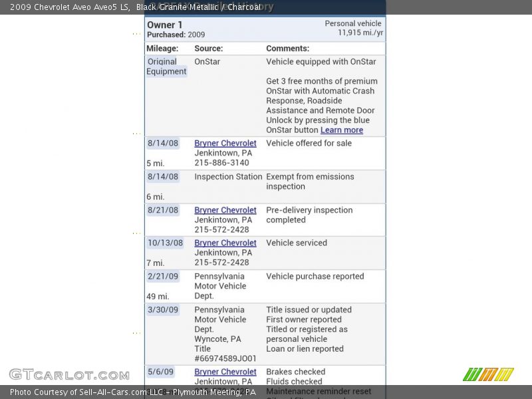The width and height of the screenshot is (532, 399).
Task: Select the 7 mi. mileage value
Action: (156, 263)
